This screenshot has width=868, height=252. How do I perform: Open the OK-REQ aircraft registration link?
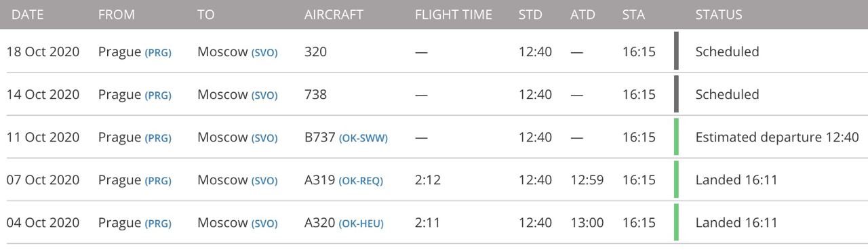click(361, 181)
